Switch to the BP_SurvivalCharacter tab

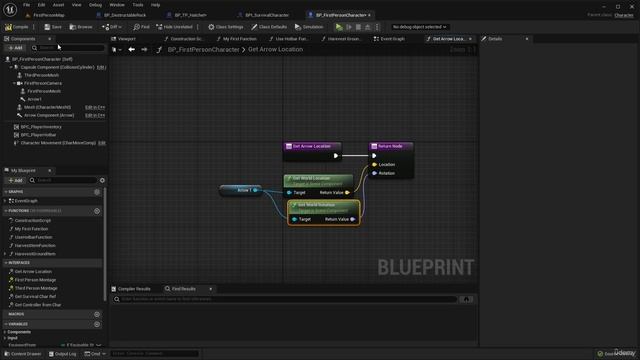coord(267,15)
